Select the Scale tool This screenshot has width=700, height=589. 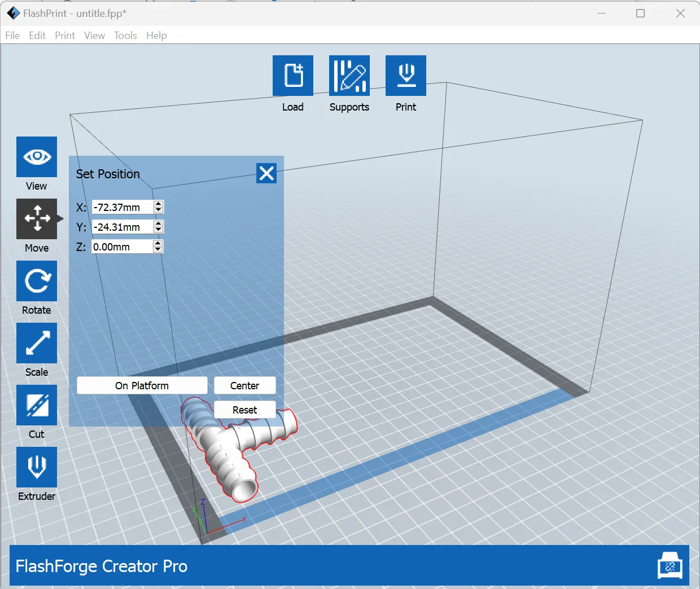tap(37, 343)
